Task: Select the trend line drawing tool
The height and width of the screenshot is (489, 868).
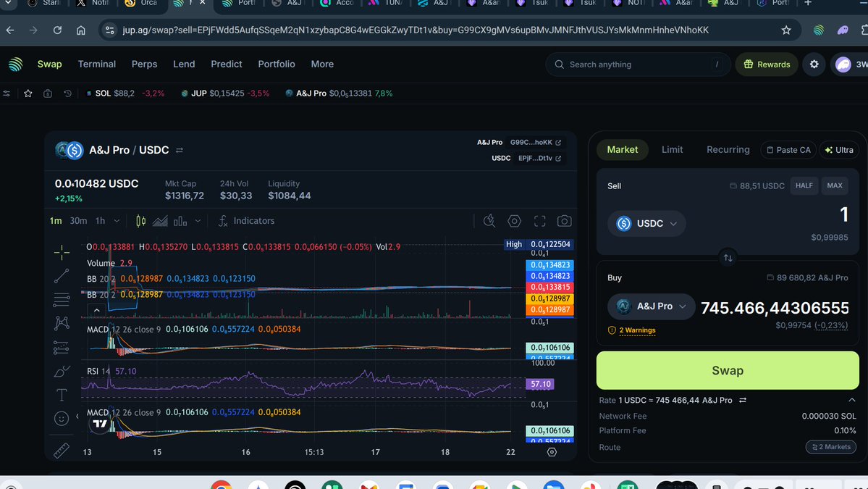Action: click(x=62, y=275)
